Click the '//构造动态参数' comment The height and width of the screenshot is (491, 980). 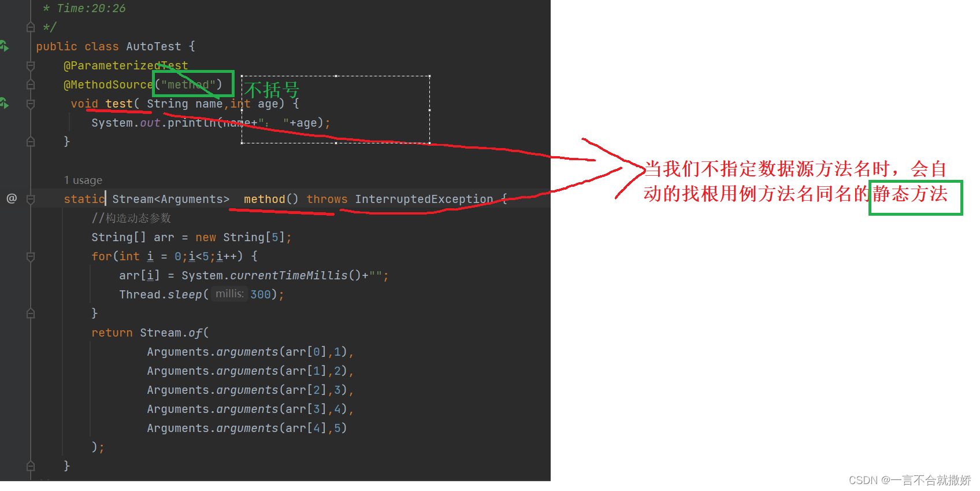(131, 218)
